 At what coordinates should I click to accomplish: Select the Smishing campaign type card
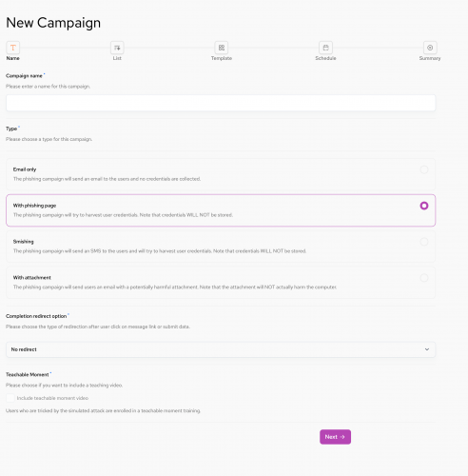point(221,247)
